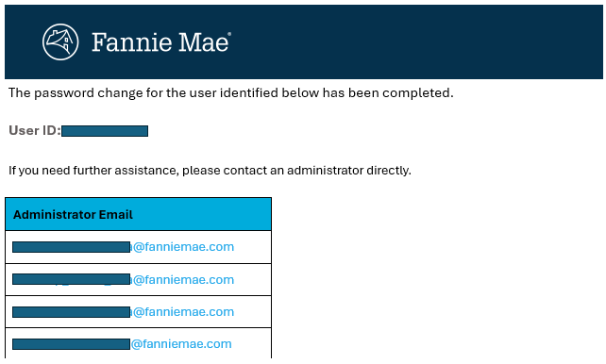Click the Fannie Mae wordmark text
Viewport: 606px width, 364px height.
pyautogui.click(x=160, y=42)
